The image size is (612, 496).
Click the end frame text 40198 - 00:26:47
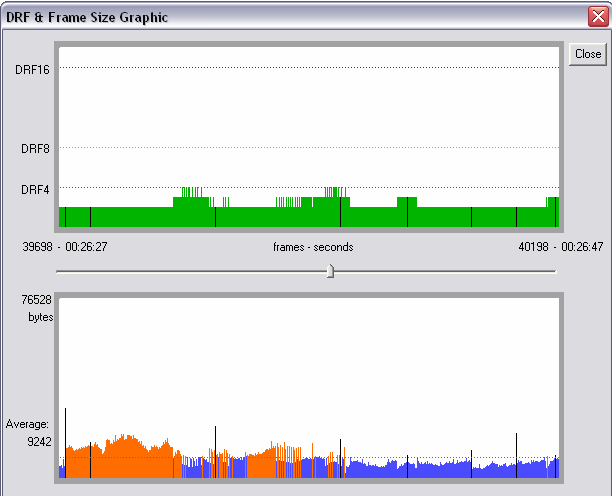tap(561, 247)
